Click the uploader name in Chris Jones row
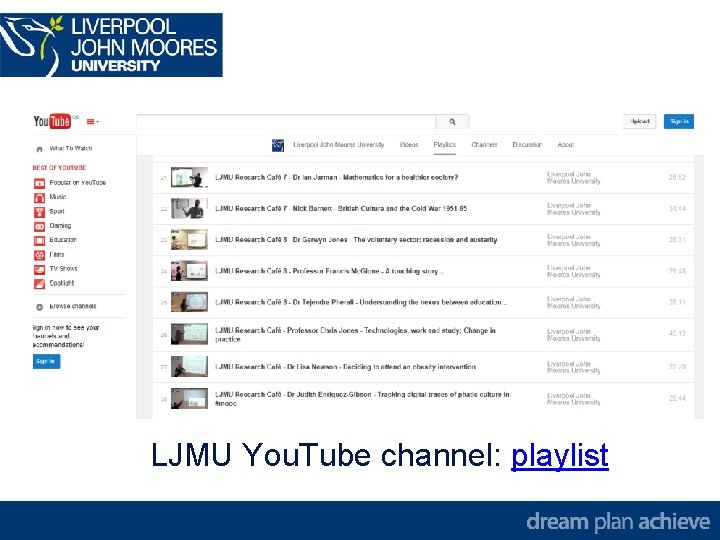This screenshot has height=540, width=720. pos(574,334)
